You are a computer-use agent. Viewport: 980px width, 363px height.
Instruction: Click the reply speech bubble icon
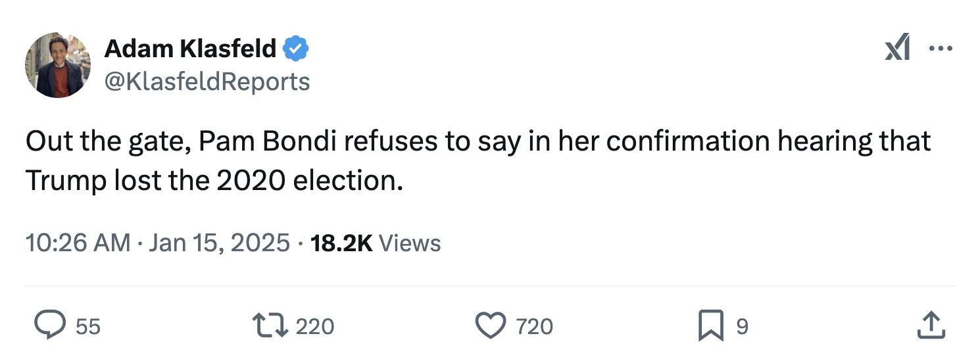(x=48, y=326)
